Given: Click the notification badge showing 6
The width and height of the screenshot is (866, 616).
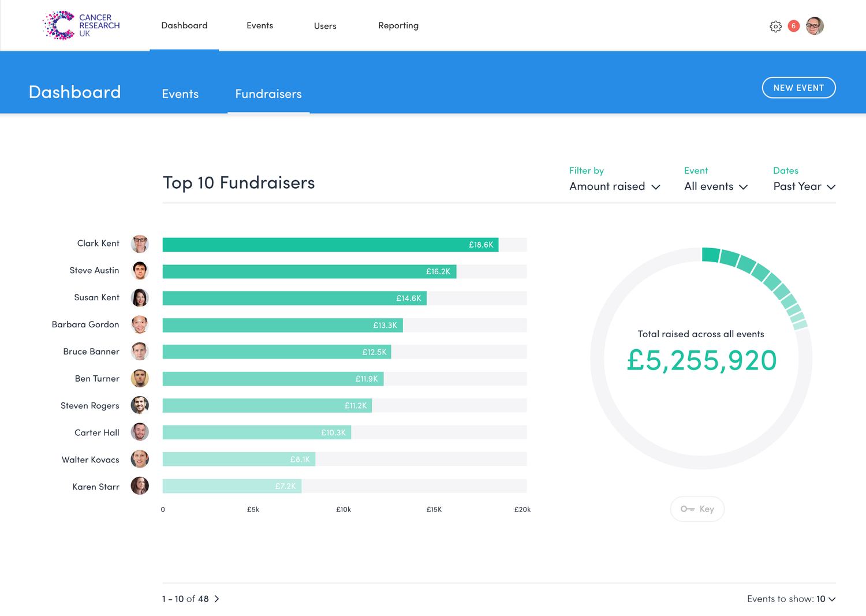Looking at the screenshot, I should [793, 26].
